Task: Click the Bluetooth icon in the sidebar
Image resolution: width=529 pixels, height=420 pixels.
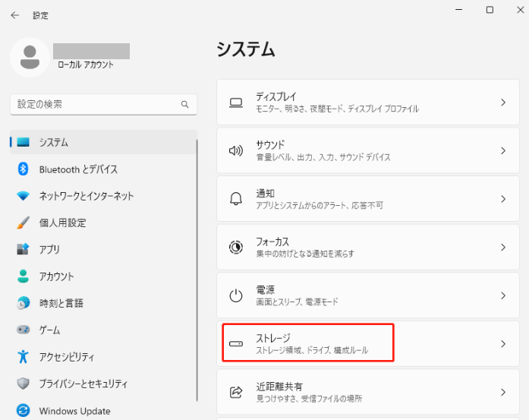Action: click(x=23, y=169)
